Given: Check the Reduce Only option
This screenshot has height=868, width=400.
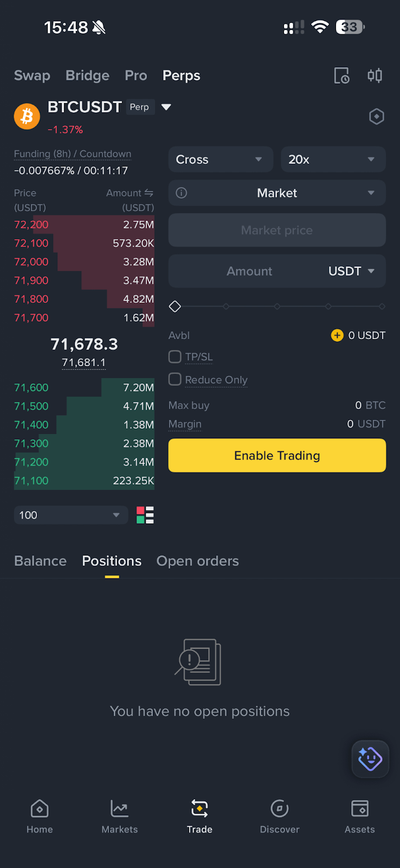Looking at the screenshot, I should [175, 379].
